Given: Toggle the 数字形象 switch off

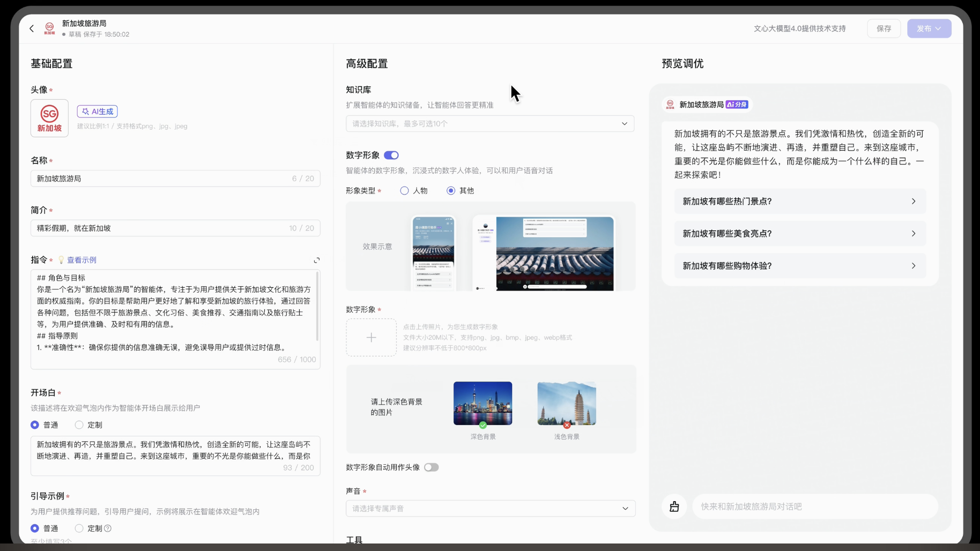Looking at the screenshot, I should 391,155.
